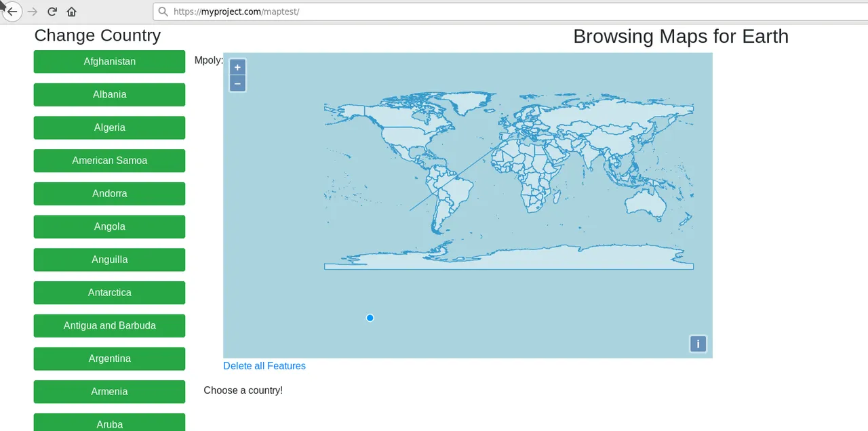This screenshot has width=868, height=431.
Task: Click the browser forward arrow
Action: 32,12
